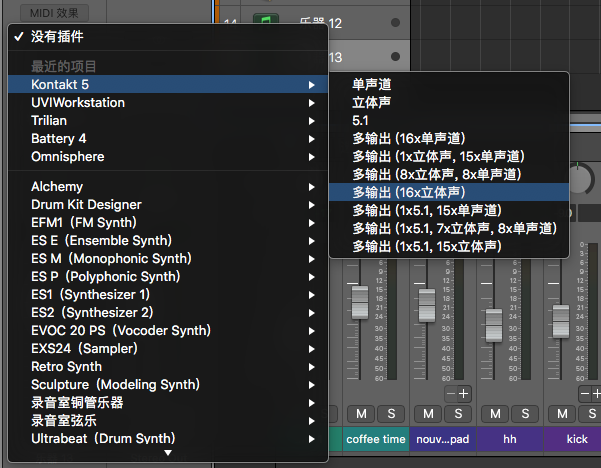601x468 pixels.
Task: Solo the hh channel
Action: point(525,414)
